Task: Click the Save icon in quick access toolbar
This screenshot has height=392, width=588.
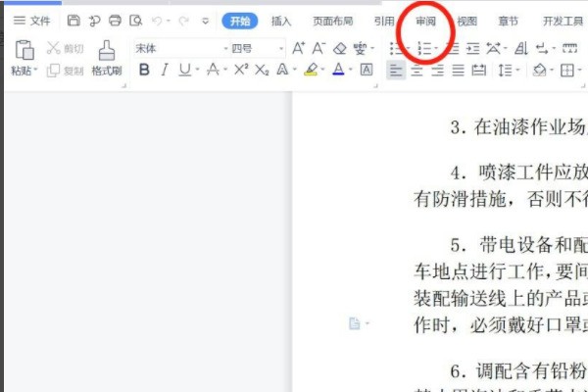Action: tap(73, 21)
